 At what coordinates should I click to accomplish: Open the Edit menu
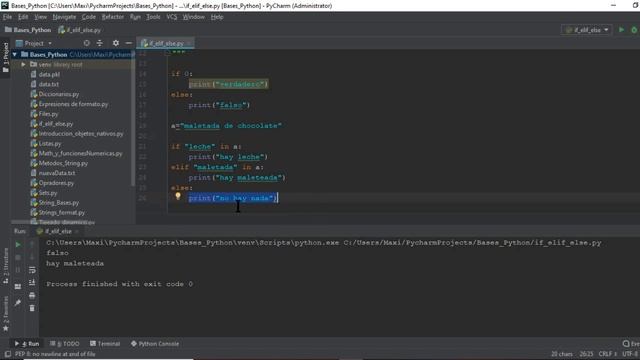[23, 17]
